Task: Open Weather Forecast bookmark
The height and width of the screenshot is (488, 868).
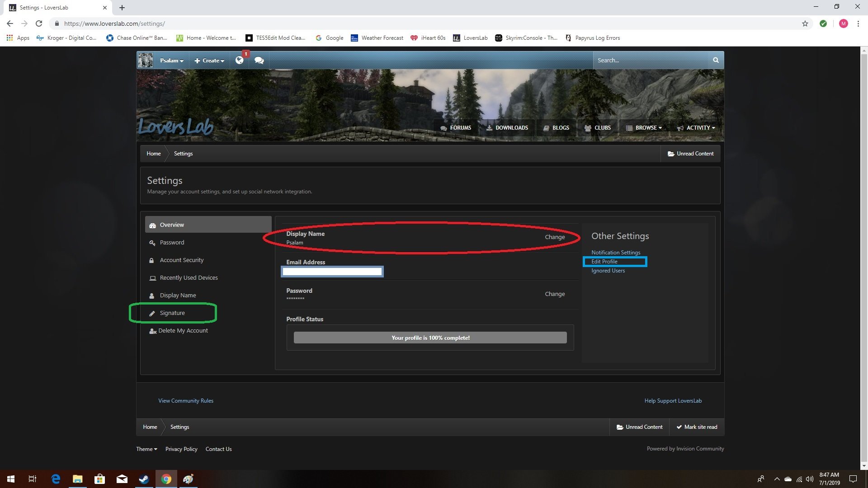Action: 377,38
